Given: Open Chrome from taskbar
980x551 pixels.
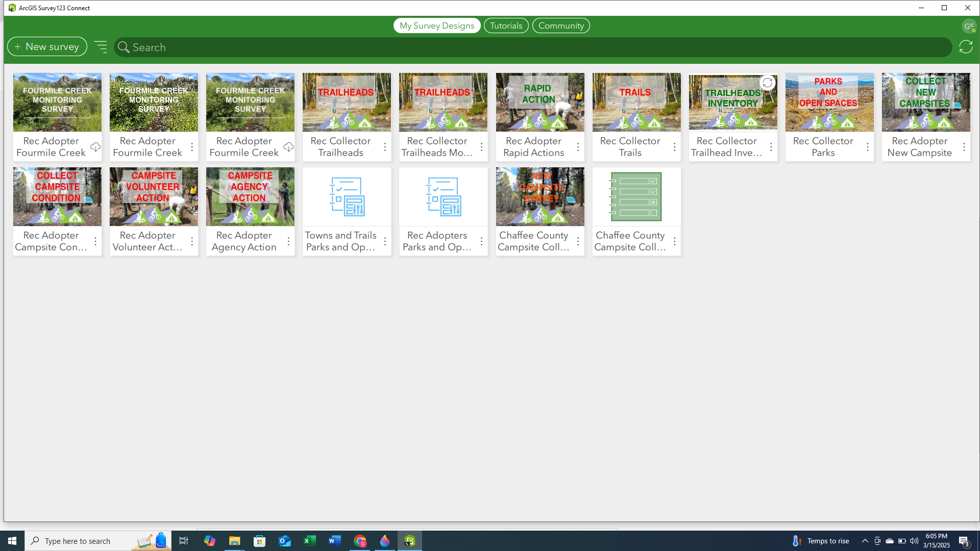Looking at the screenshot, I should pyautogui.click(x=360, y=541).
